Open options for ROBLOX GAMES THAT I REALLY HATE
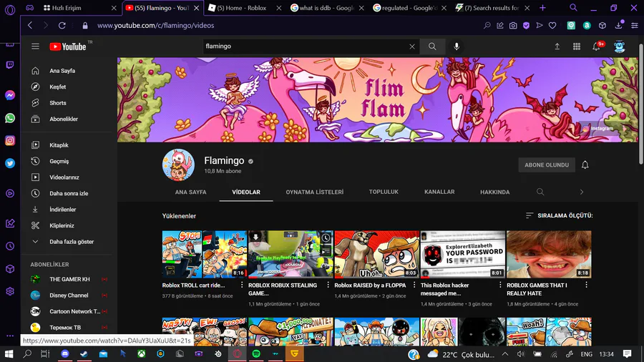The width and height of the screenshot is (644, 362). click(586, 285)
